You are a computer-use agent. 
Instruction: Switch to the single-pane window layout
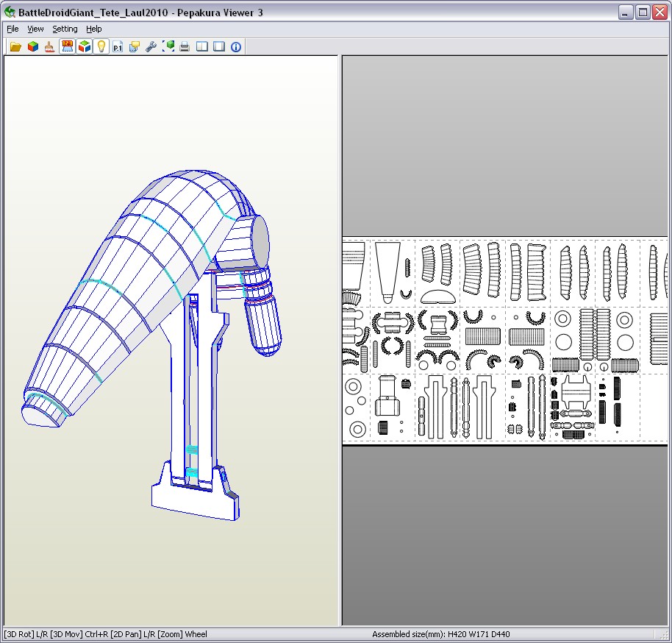tap(219, 46)
